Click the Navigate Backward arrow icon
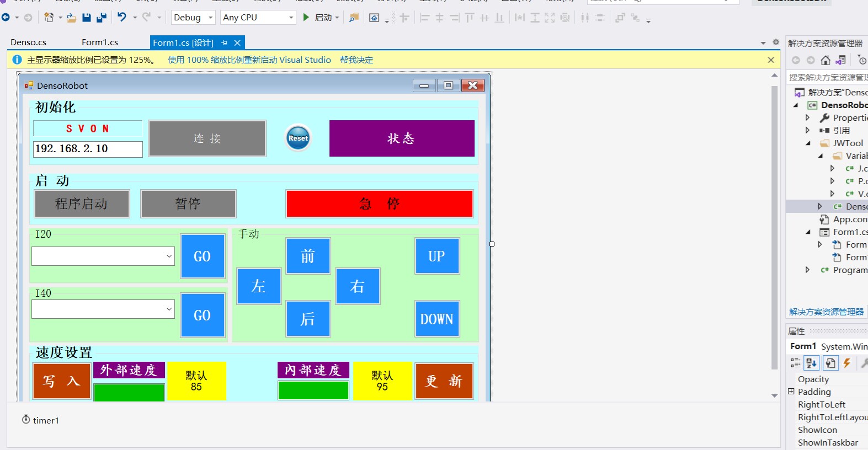Image resolution: width=868 pixels, height=450 pixels. [x=6, y=18]
